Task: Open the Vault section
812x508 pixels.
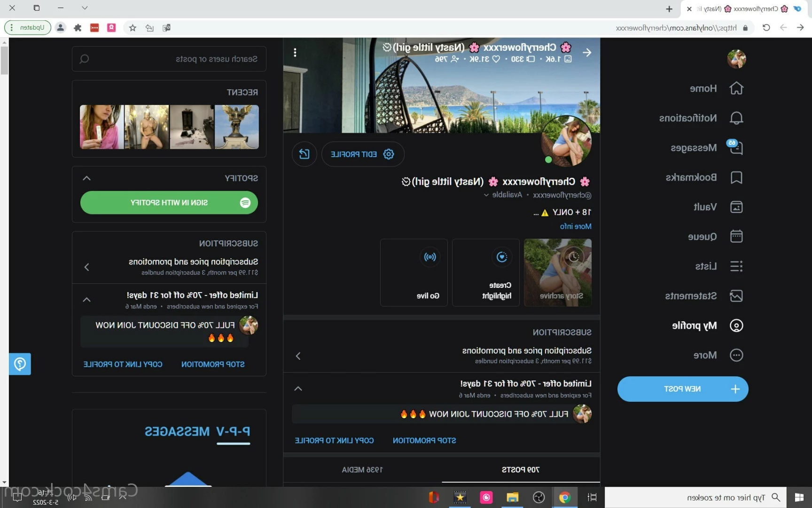Action: pyautogui.click(x=718, y=207)
